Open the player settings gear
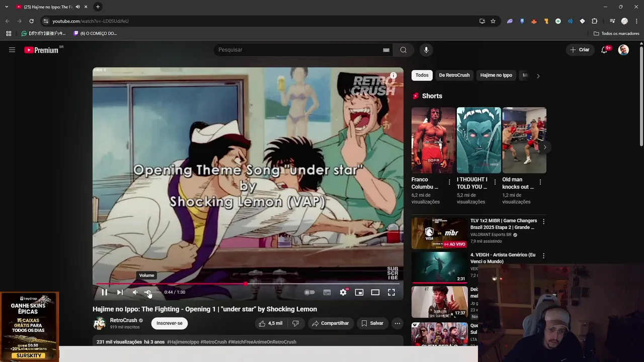This screenshot has height=362, width=644. tap(343, 292)
